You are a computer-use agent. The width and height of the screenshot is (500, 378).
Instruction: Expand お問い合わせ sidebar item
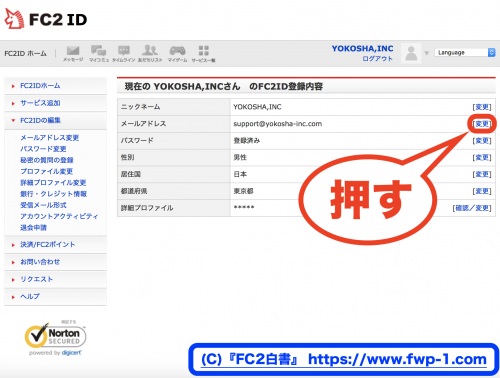pyautogui.click(x=40, y=262)
